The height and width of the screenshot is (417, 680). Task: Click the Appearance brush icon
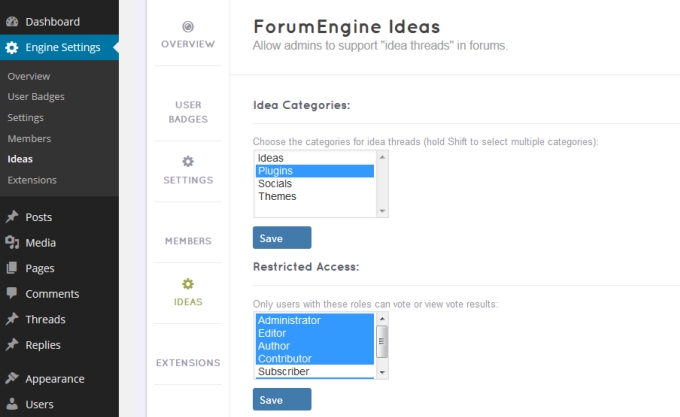[x=12, y=379]
